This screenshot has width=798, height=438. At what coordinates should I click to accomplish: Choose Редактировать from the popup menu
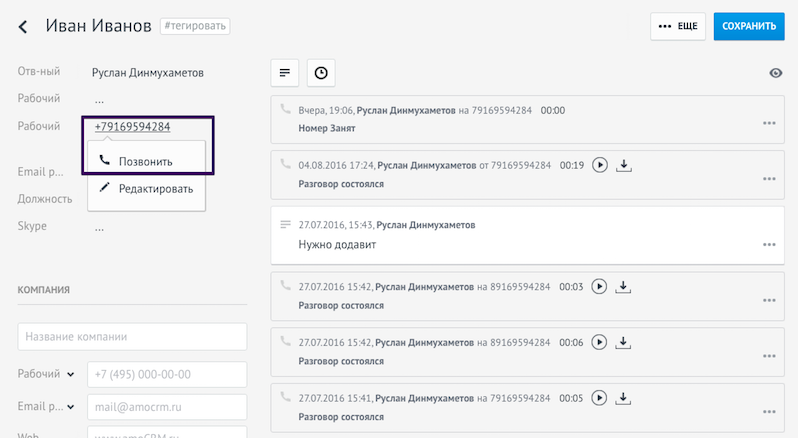147,189
